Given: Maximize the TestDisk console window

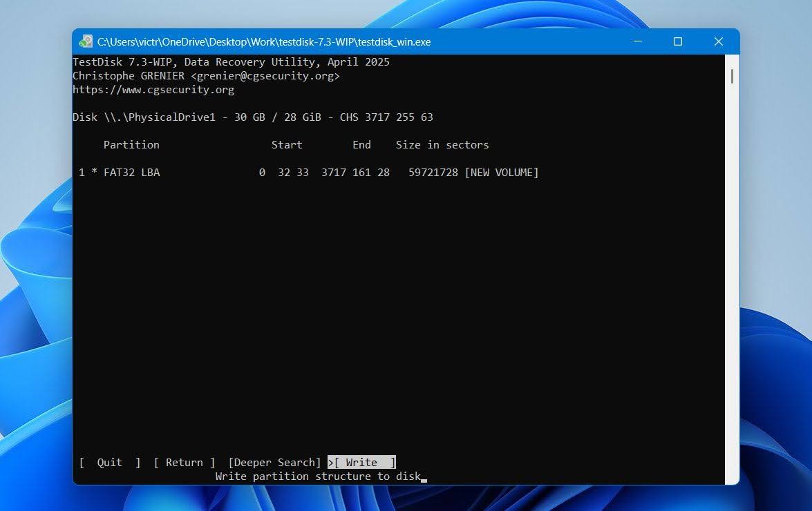Looking at the screenshot, I should pyautogui.click(x=678, y=41).
